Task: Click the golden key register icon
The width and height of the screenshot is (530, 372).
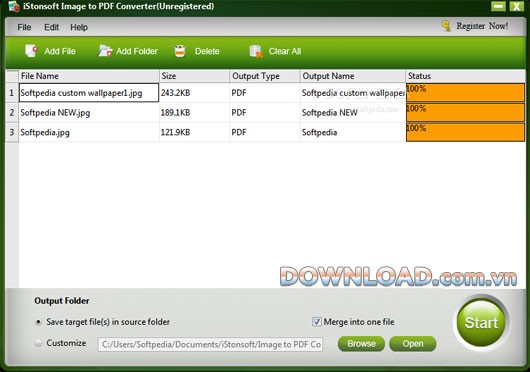Action: click(x=446, y=26)
